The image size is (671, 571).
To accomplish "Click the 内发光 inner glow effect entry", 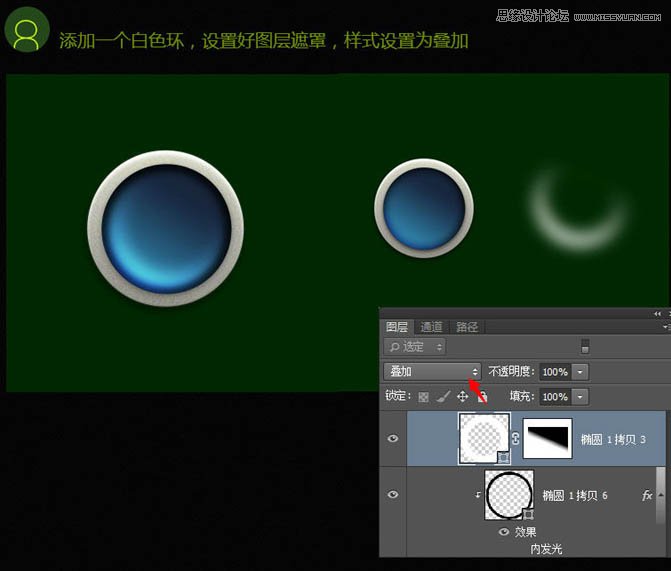I will pos(546,549).
